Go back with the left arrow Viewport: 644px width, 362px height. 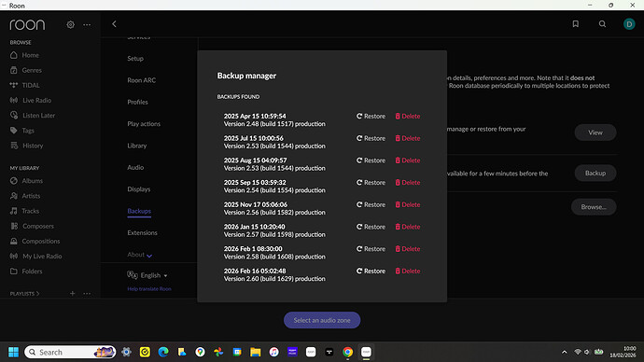(x=114, y=24)
